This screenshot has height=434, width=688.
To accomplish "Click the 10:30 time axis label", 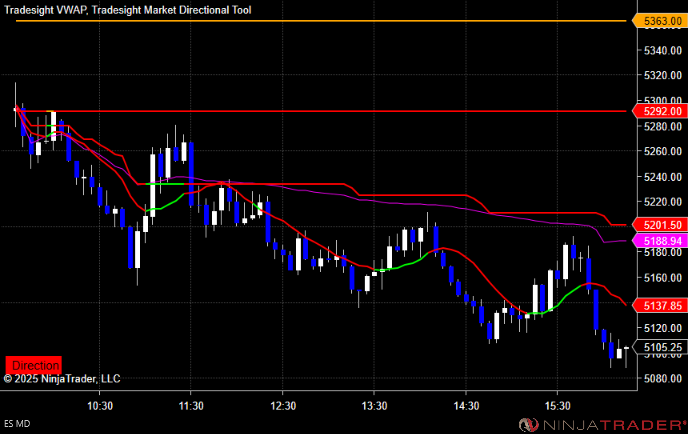I will (x=100, y=406).
